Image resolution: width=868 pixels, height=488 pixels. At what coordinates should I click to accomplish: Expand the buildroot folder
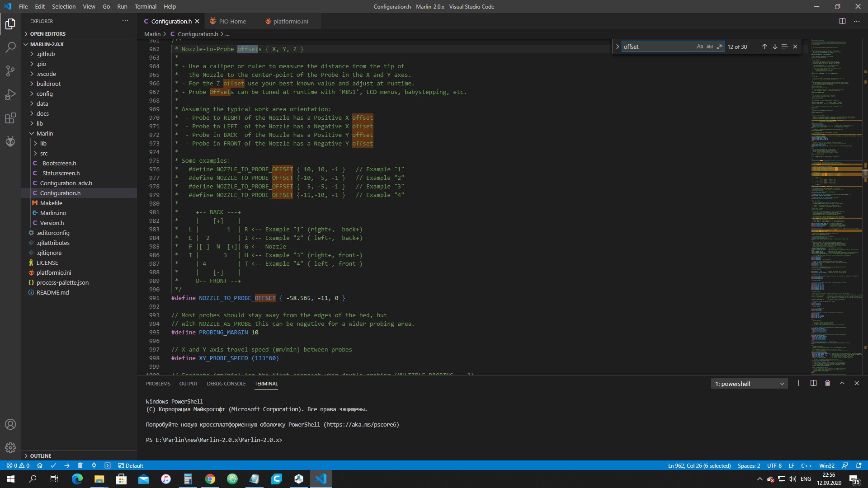tap(79, 84)
